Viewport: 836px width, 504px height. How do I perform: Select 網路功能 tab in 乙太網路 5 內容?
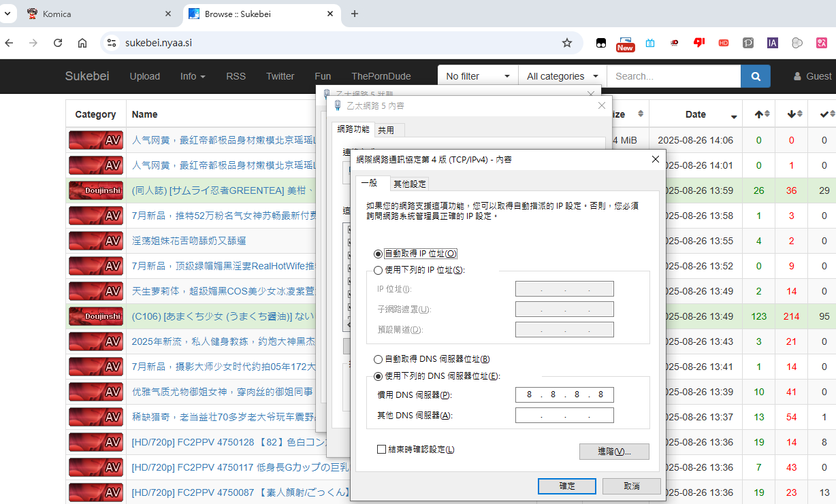(x=353, y=129)
